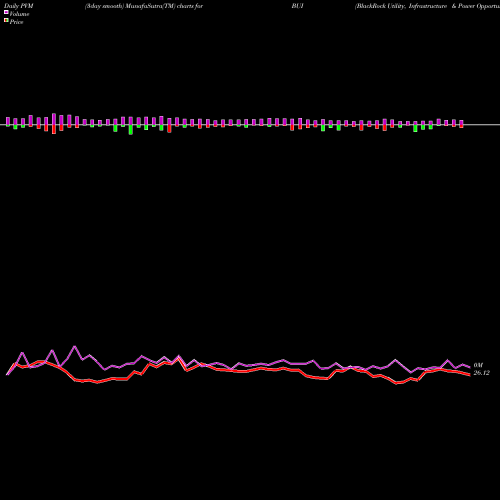Click the '26.12' price end label

(x=482, y=373)
